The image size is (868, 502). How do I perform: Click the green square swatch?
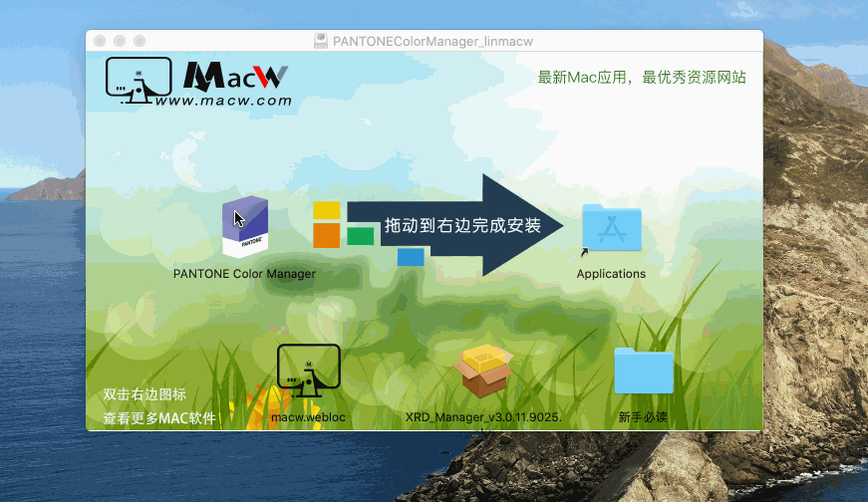[360, 236]
